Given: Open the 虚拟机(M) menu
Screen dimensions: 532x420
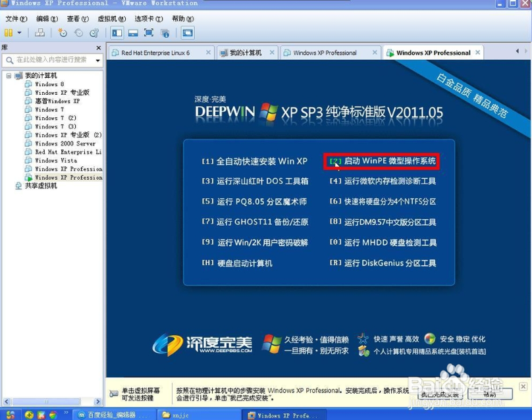Looking at the screenshot, I should pos(112,18).
